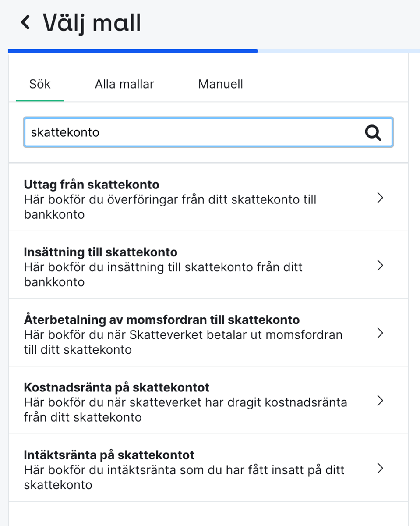The image size is (420, 526).
Task: Select the active "Sök" tab
Action: coord(40,84)
